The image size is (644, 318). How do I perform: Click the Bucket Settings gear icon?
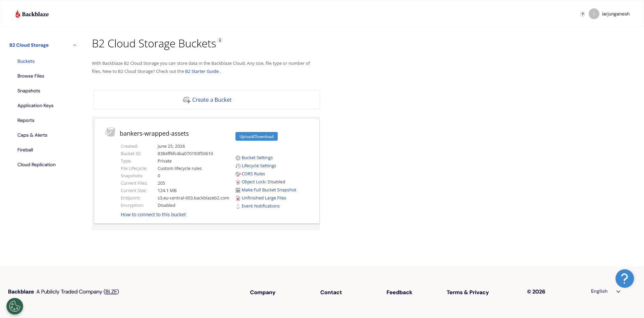238,158
